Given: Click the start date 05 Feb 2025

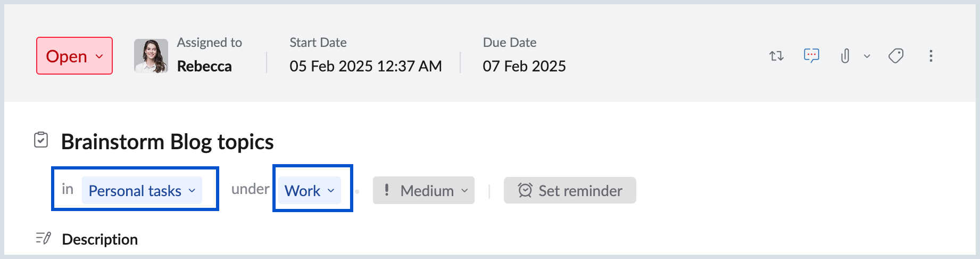Looking at the screenshot, I should tap(366, 67).
